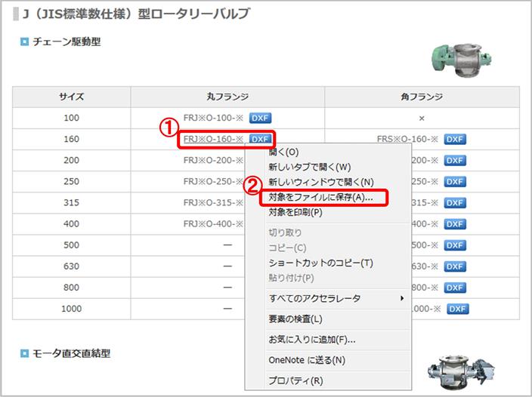Screen dimensions: 532x397
Task: Click size cell 500
Action: [x=72, y=245]
